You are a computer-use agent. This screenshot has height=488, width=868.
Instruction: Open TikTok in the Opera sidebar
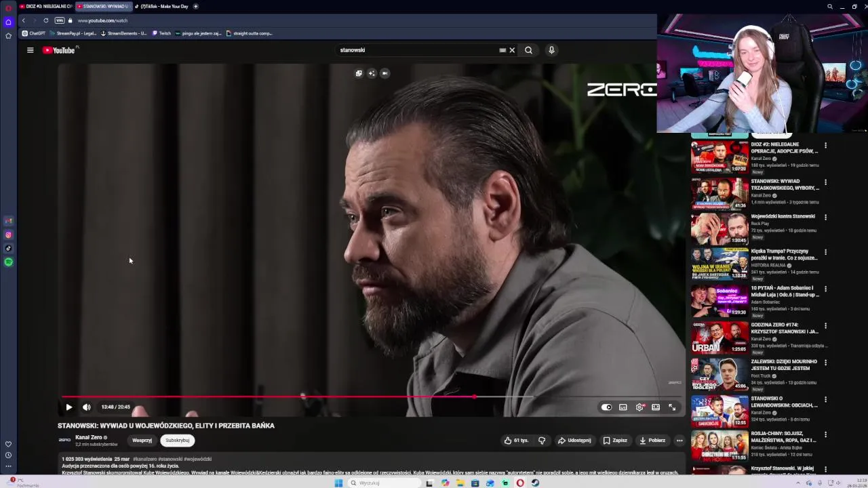tap(8, 248)
